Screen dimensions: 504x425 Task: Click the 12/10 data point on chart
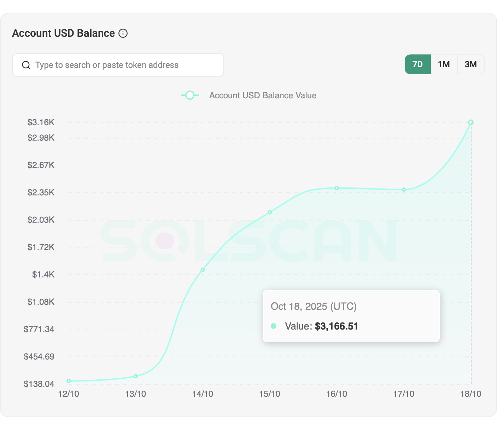coord(69,381)
